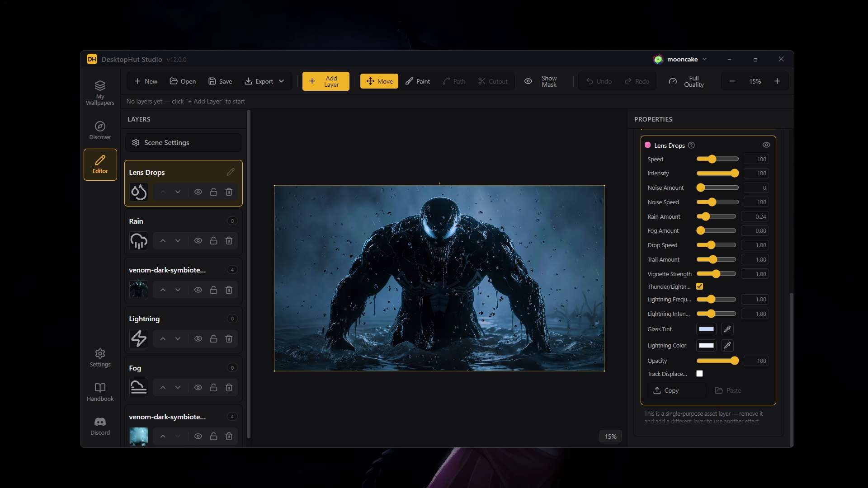Delete the Rain layer

pyautogui.click(x=229, y=241)
